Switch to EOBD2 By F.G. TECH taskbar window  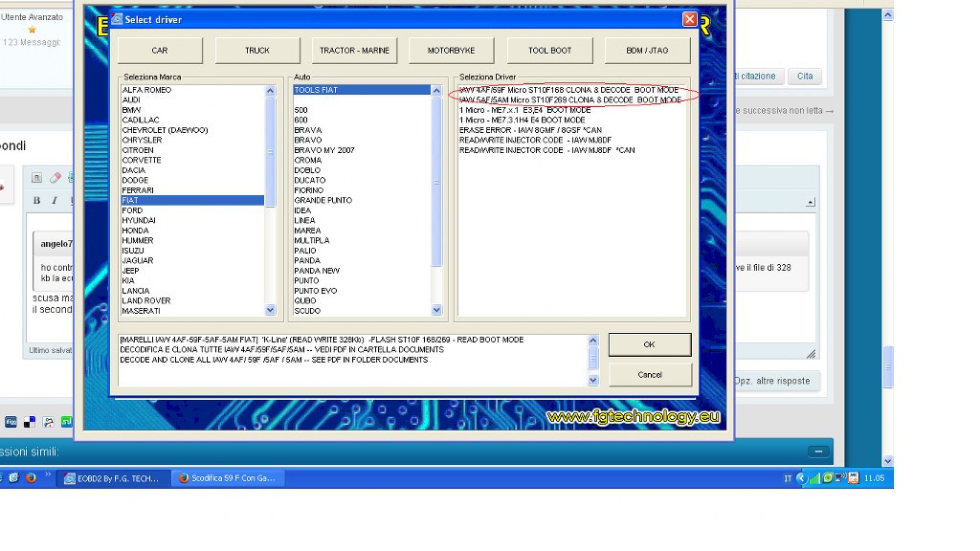pos(113,478)
